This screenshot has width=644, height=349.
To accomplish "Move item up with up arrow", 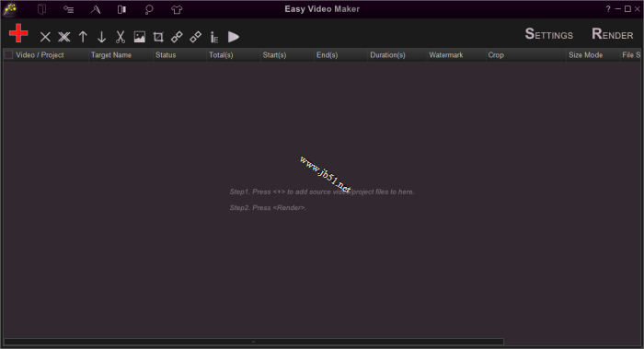I will click(83, 37).
